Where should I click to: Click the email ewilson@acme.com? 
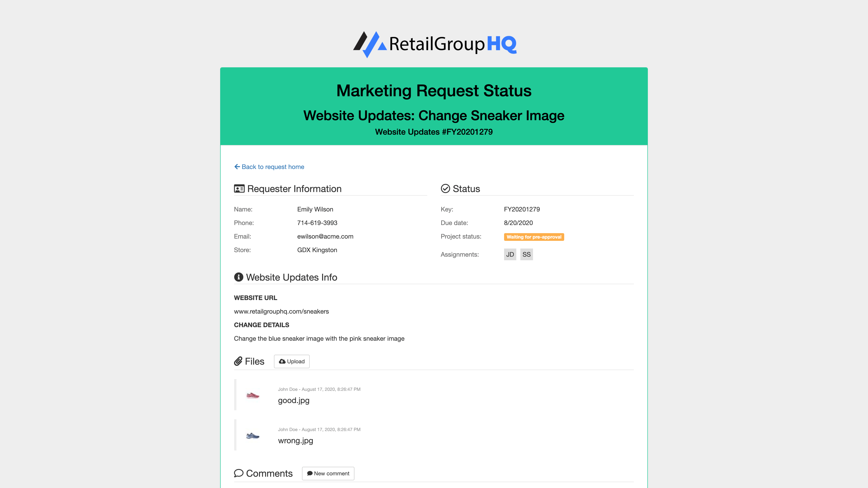(325, 236)
